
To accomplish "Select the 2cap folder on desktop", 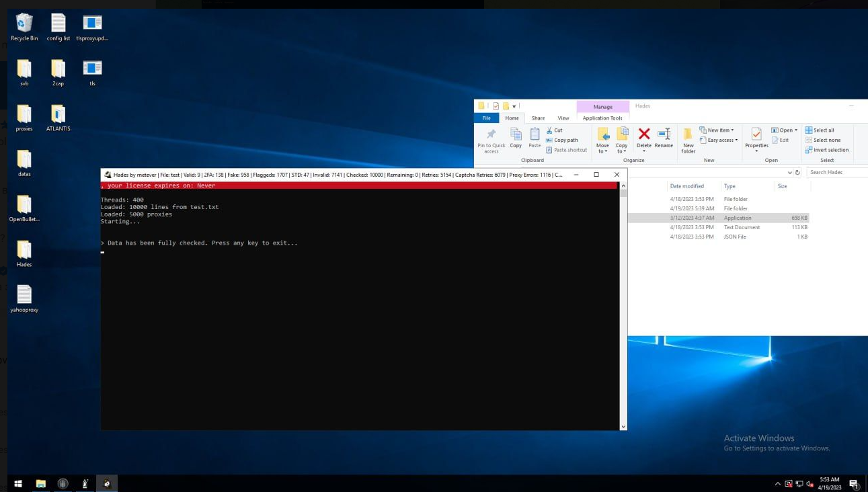I will (58, 73).
